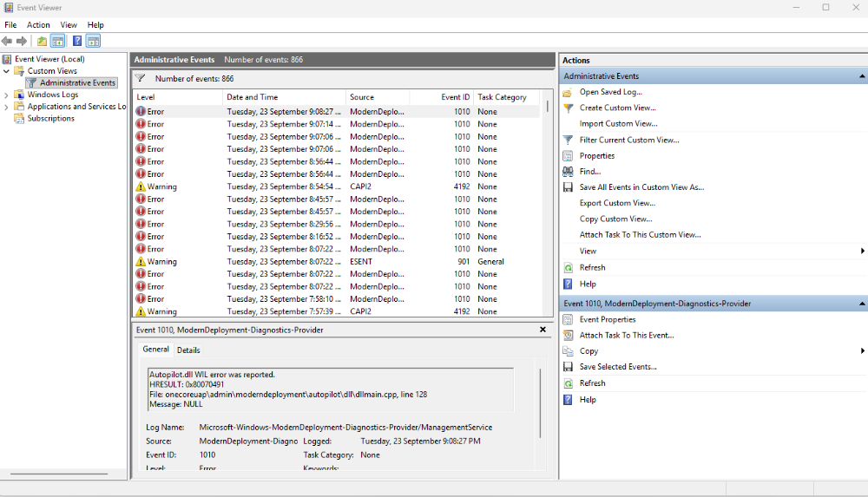Click Import Custom View action
The height and width of the screenshot is (497, 868).
(x=618, y=124)
